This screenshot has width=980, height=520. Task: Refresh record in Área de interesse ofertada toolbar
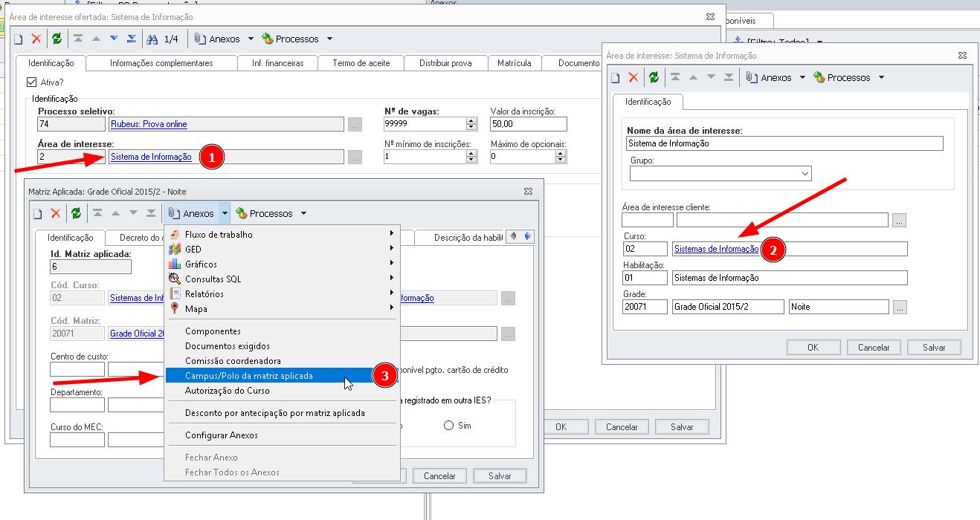coord(57,39)
